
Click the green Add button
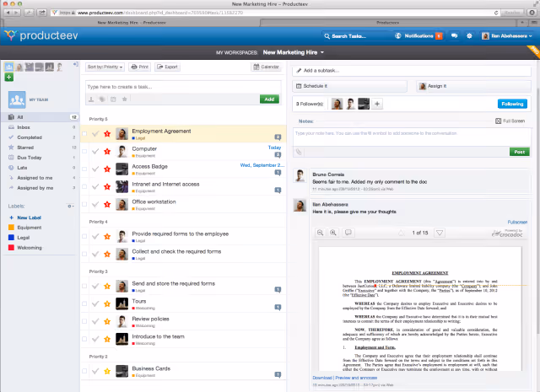point(269,99)
